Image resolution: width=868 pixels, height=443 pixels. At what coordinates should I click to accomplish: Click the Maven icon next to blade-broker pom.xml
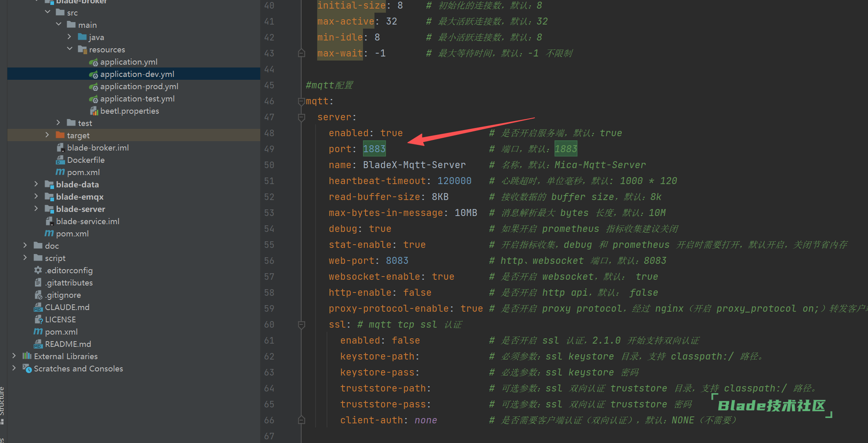coord(60,172)
